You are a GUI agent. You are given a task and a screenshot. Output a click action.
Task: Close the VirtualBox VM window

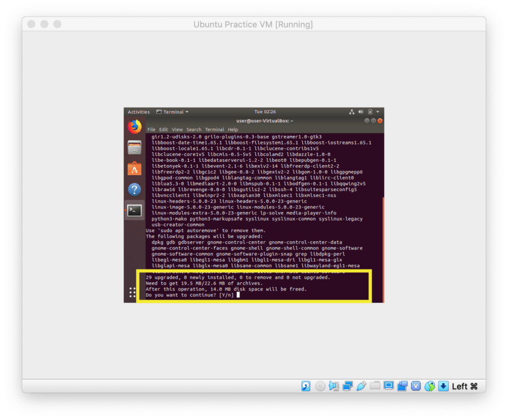pyautogui.click(x=31, y=24)
